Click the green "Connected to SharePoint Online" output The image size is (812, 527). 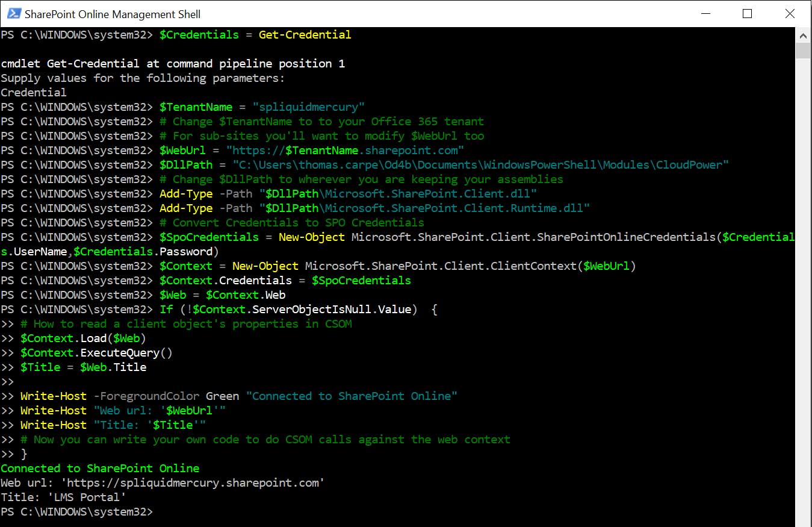coord(100,469)
